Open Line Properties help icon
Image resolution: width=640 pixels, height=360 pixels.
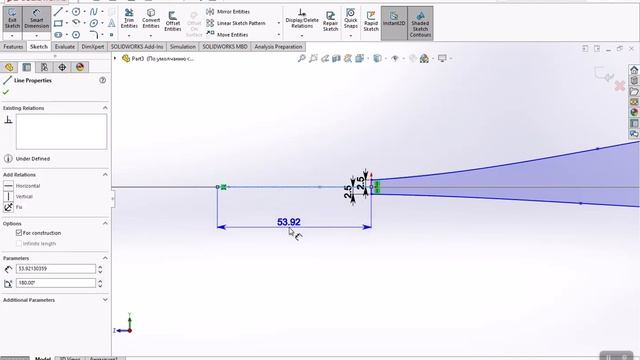(102, 80)
